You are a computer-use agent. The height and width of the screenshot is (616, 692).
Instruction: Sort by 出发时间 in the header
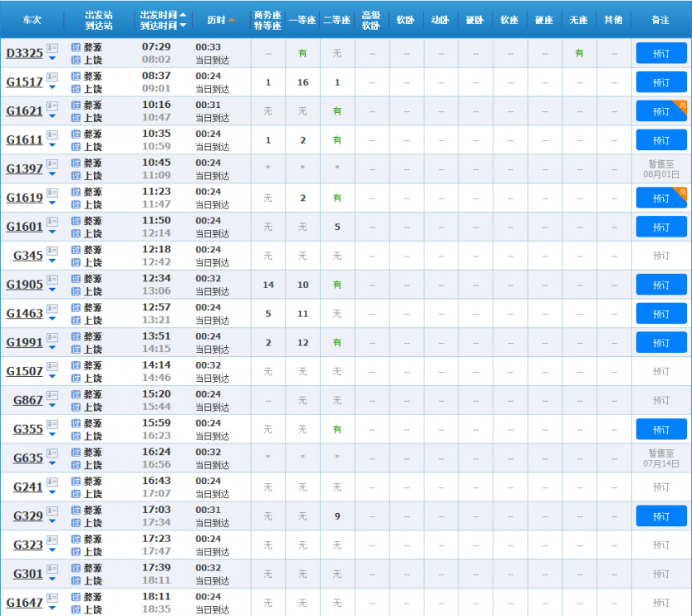point(163,15)
